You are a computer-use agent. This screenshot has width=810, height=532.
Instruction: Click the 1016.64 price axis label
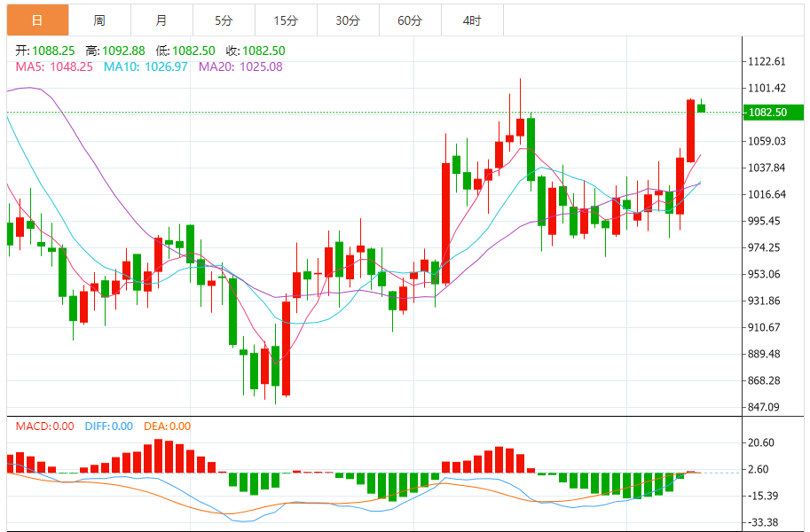pos(767,194)
